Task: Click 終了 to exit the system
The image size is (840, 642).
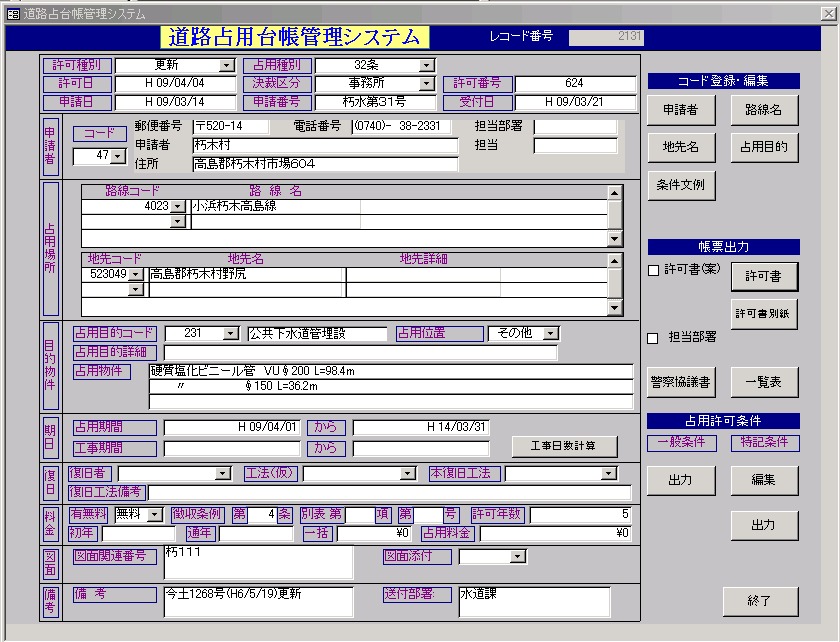Action: tap(760, 601)
